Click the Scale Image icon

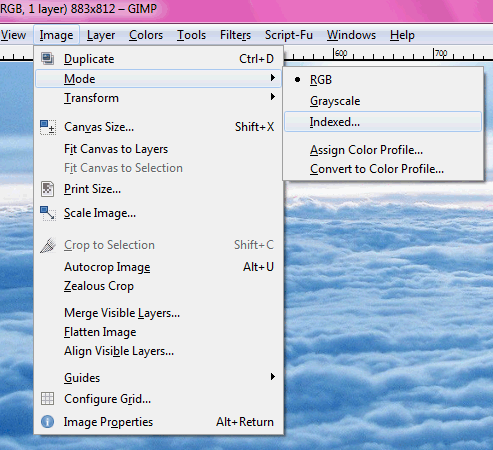pyautogui.click(x=48, y=213)
